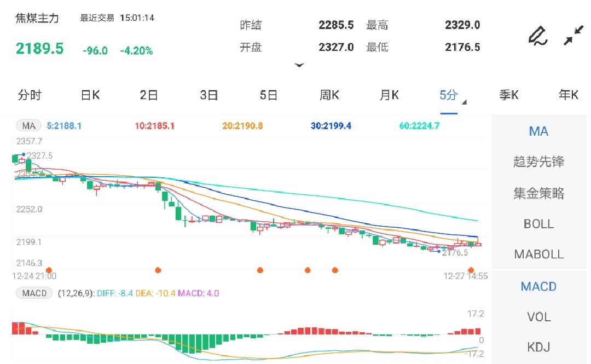Click the orange marker at 12-24 21:00
The image size is (591, 364).
49,270
